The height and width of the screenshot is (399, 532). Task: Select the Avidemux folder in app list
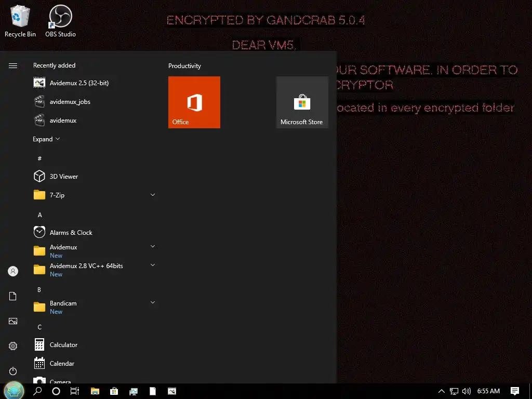click(95, 251)
